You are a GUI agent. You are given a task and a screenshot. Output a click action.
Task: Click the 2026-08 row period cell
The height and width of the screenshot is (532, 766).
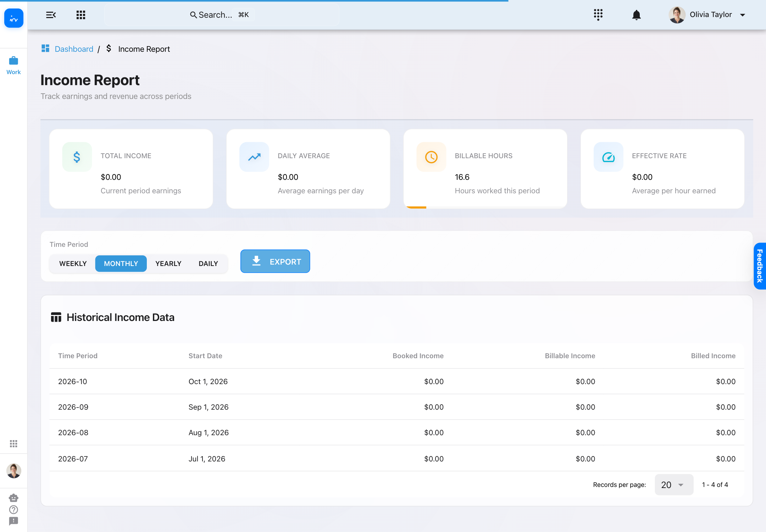coord(73,432)
